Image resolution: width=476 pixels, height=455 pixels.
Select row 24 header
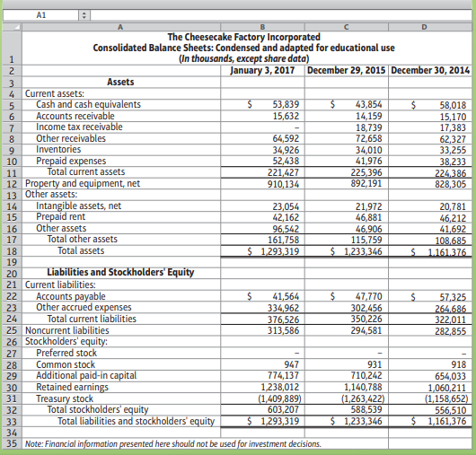pos(13,319)
